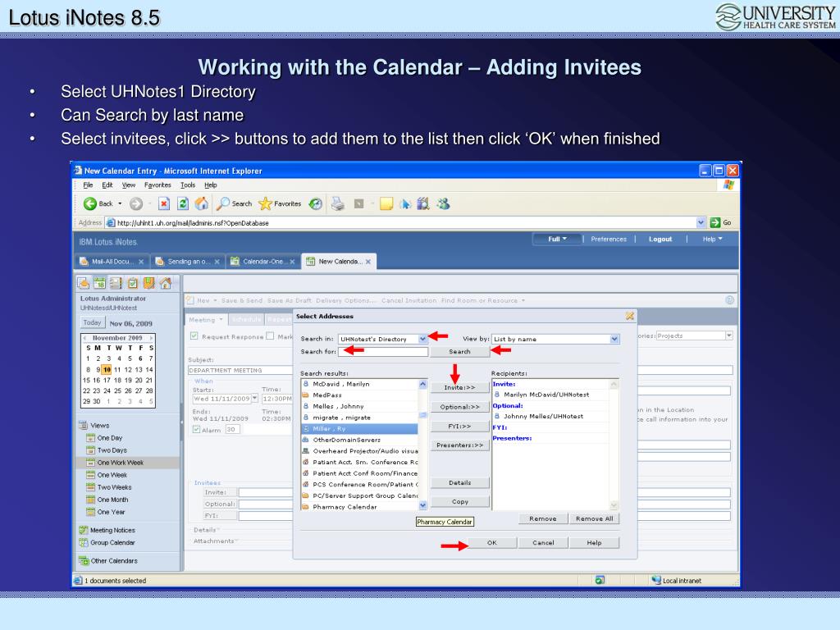Click the One Day view icon

point(90,438)
